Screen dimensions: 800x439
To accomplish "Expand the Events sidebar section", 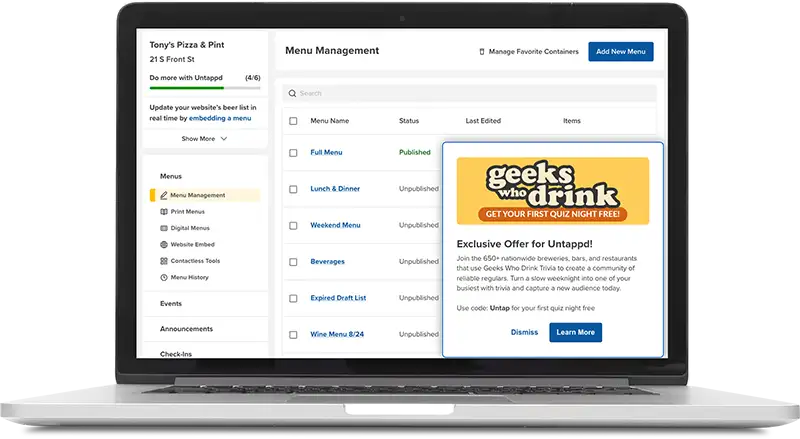I will coord(171,304).
